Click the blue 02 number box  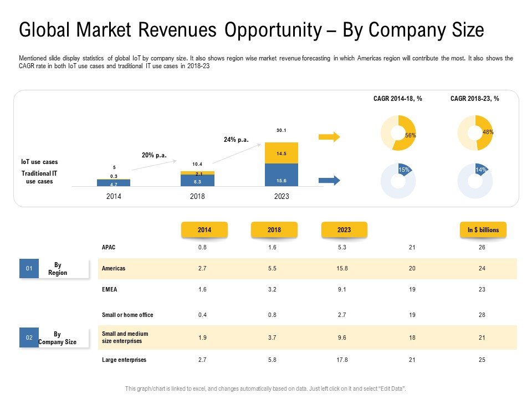pyautogui.click(x=29, y=337)
